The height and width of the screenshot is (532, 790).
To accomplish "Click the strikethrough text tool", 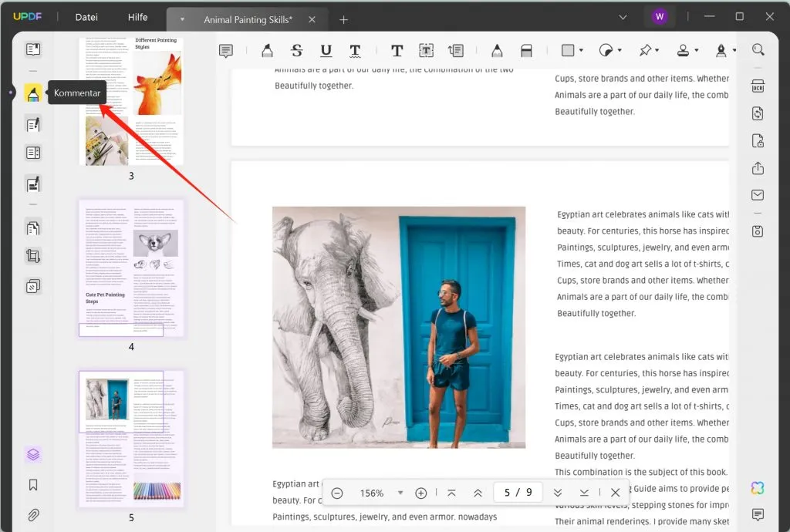I will click(297, 51).
